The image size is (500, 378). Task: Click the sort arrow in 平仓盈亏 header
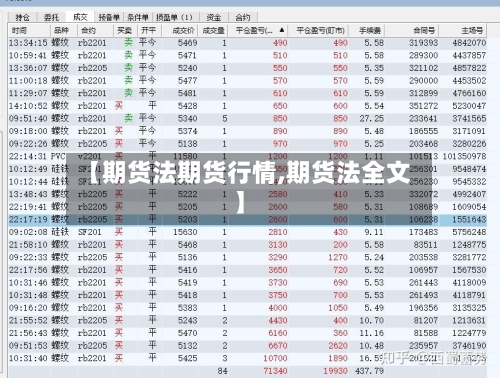click(282, 30)
